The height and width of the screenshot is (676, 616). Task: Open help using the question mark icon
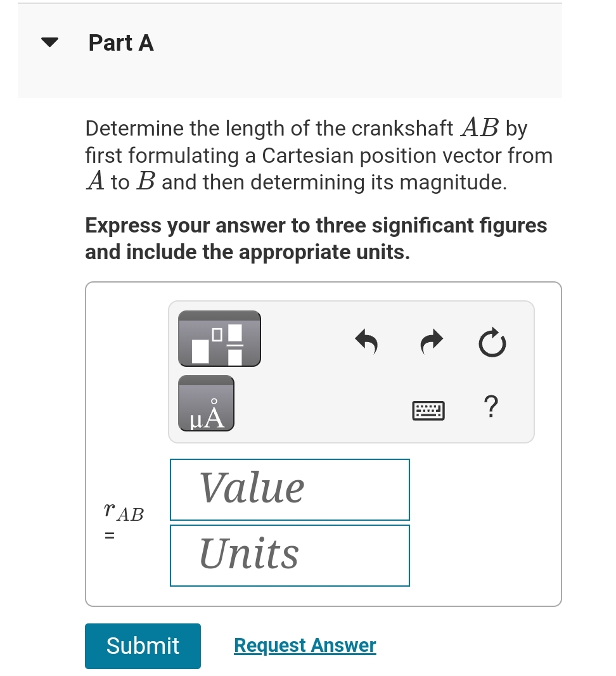(491, 407)
